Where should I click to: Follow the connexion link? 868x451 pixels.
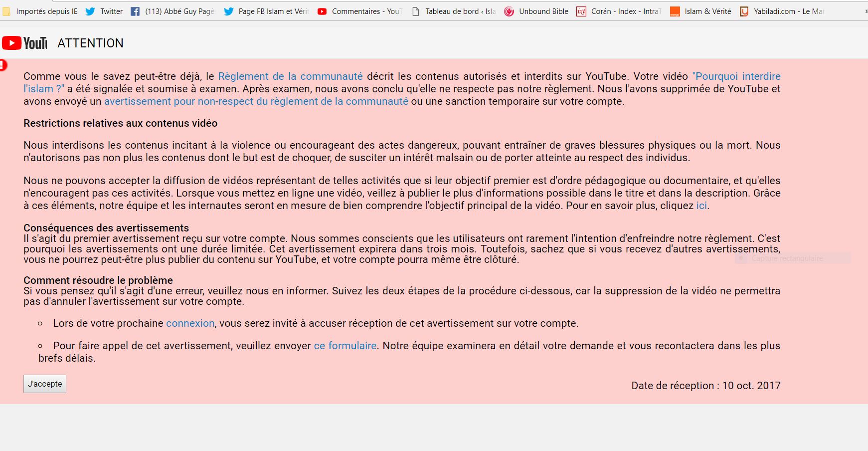(x=190, y=323)
